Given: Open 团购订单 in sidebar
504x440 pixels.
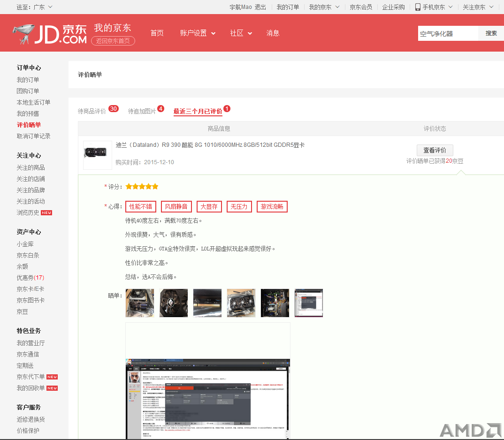Looking at the screenshot, I should coord(28,91).
